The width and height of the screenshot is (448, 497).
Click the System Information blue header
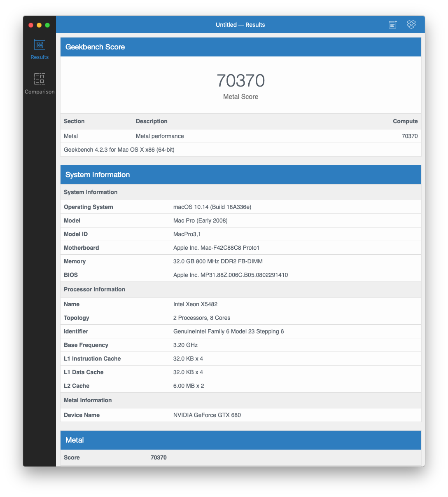click(241, 175)
